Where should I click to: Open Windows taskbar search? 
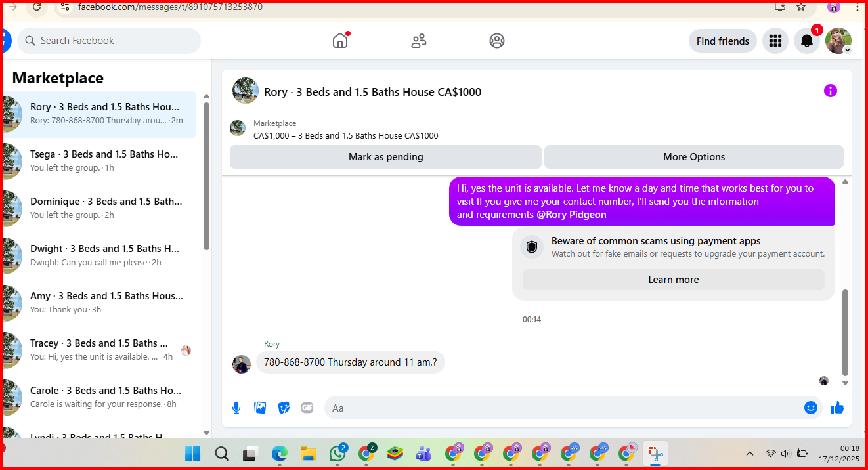click(x=222, y=454)
